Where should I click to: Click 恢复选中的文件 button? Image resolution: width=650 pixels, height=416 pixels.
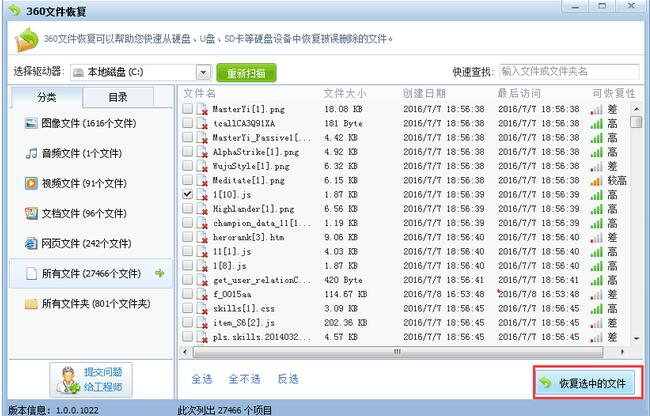click(585, 383)
